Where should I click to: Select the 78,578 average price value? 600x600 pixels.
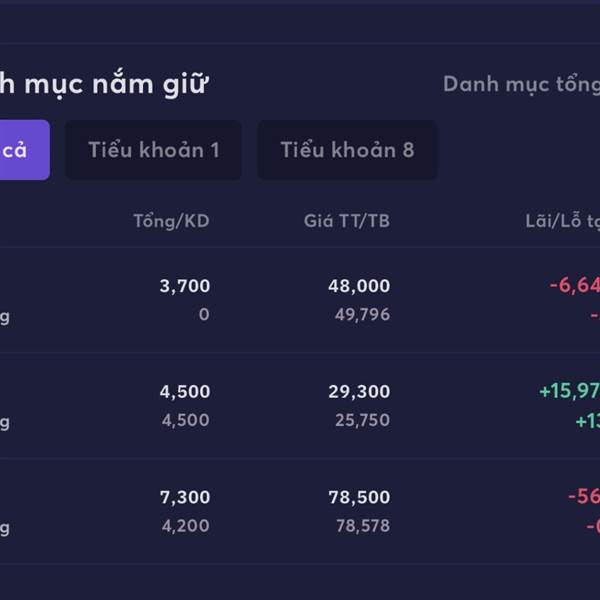click(x=362, y=526)
